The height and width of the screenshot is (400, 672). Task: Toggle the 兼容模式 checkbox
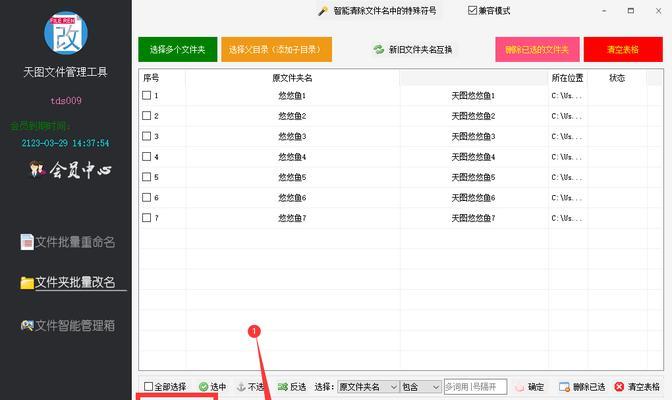[472, 10]
